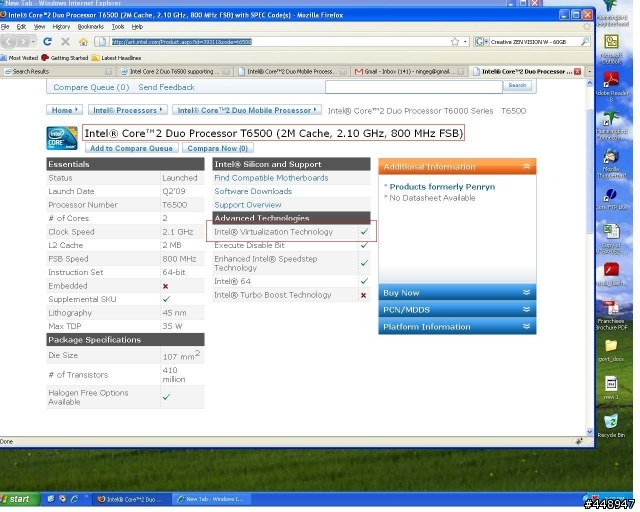This screenshot has height=512, width=640.
Task: Open Adobe Reader 8 desktop icon
Action: coord(611,86)
